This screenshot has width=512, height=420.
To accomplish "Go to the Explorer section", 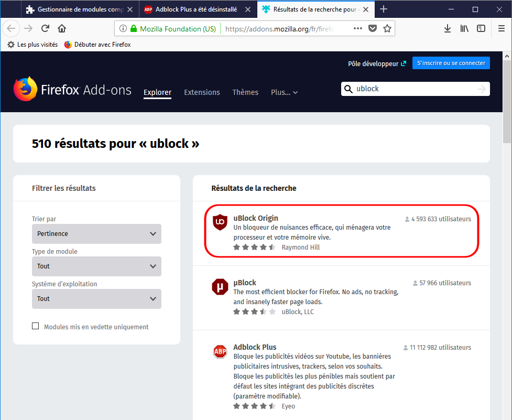I will click(157, 92).
